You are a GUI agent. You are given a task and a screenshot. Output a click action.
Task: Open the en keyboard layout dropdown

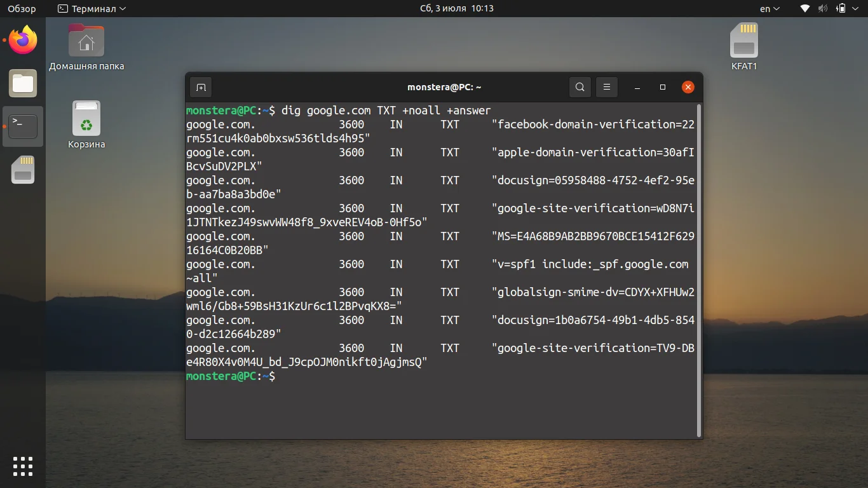(x=768, y=8)
